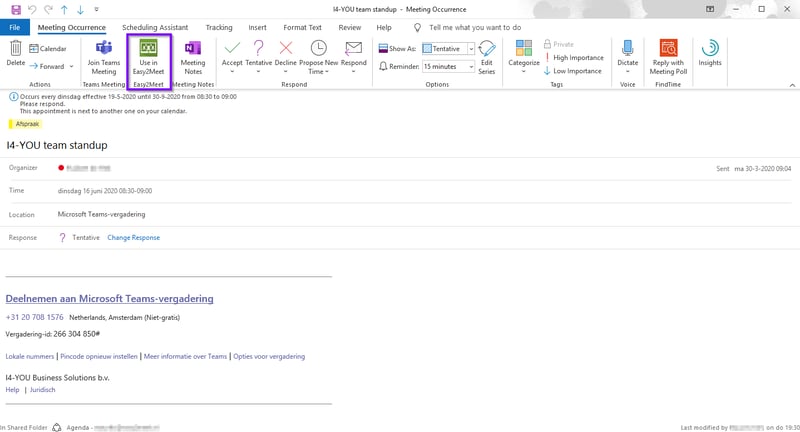Click Use in Easy2Meet button
Image resolution: width=800 pixels, height=432 pixels.
[148, 58]
